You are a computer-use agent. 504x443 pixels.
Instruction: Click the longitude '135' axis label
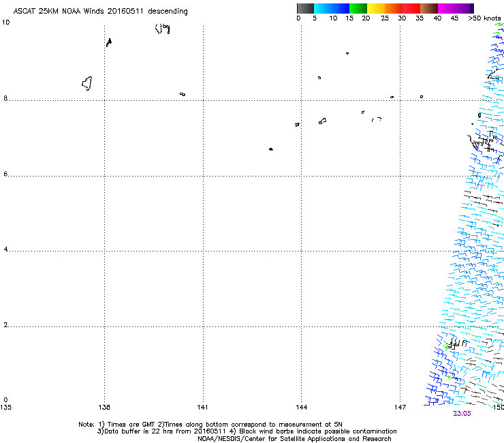pos(5,408)
